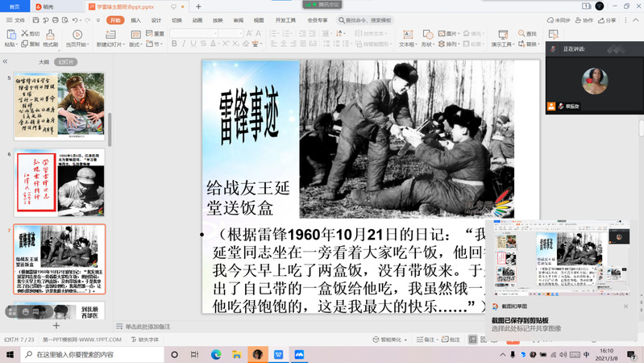Image resolution: width=644 pixels, height=363 pixels.
Task: Open the selection pane icon at ribbon end
Action: pos(553,35)
